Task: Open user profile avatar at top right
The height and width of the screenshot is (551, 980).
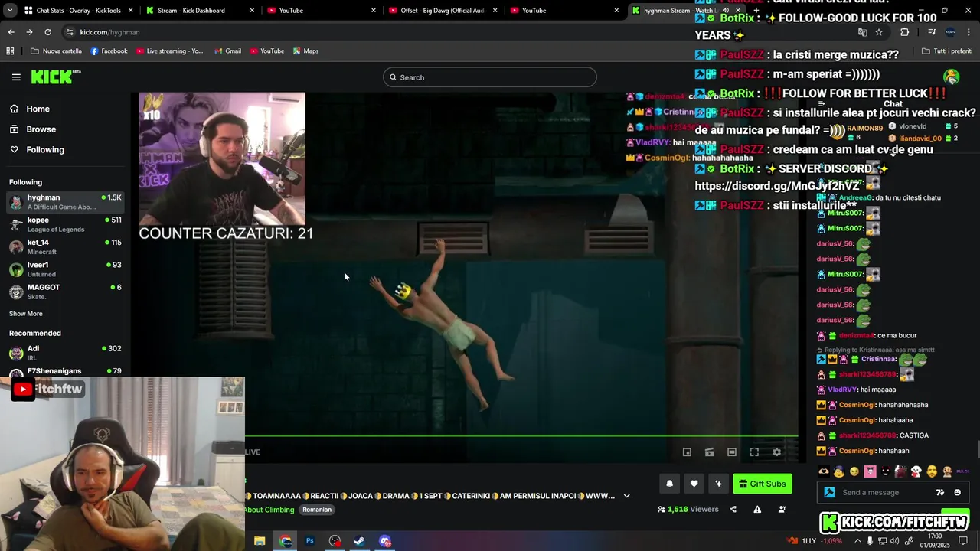Action: click(x=952, y=77)
